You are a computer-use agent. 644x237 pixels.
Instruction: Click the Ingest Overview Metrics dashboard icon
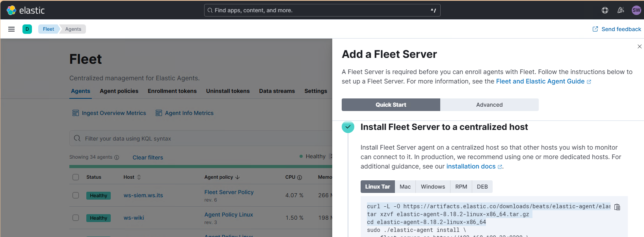[76, 113]
